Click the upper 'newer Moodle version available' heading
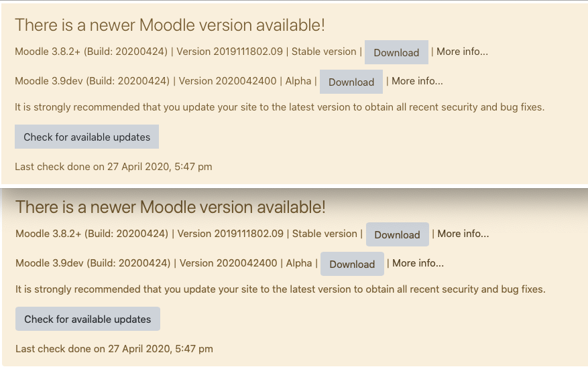The height and width of the screenshot is (369, 588). pyautogui.click(x=170, y=25)
